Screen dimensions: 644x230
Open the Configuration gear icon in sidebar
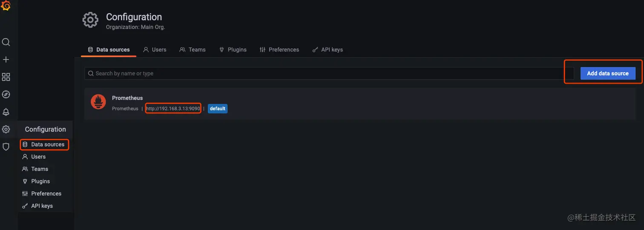point(6,129)
